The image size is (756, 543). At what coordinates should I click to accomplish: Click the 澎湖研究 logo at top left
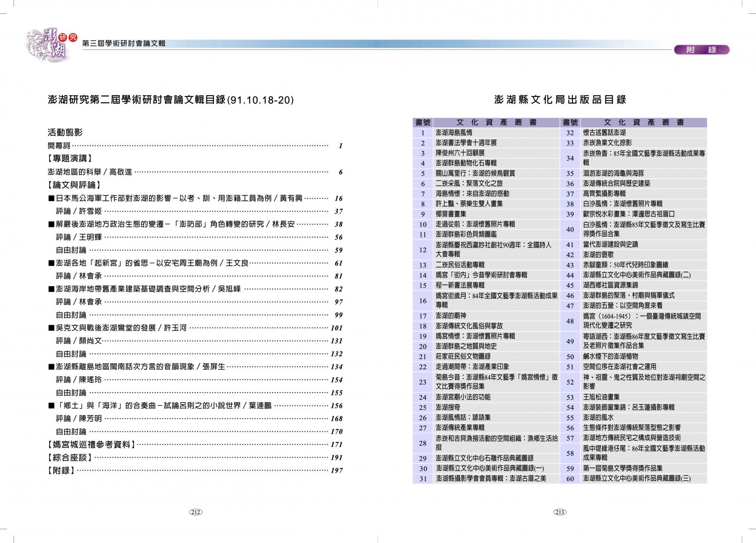50,43
